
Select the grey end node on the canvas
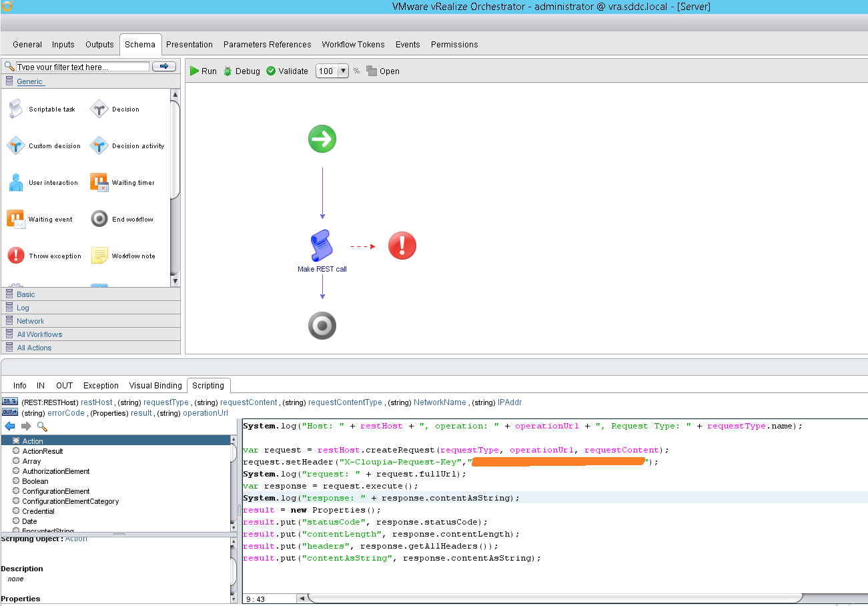(322, 326)
